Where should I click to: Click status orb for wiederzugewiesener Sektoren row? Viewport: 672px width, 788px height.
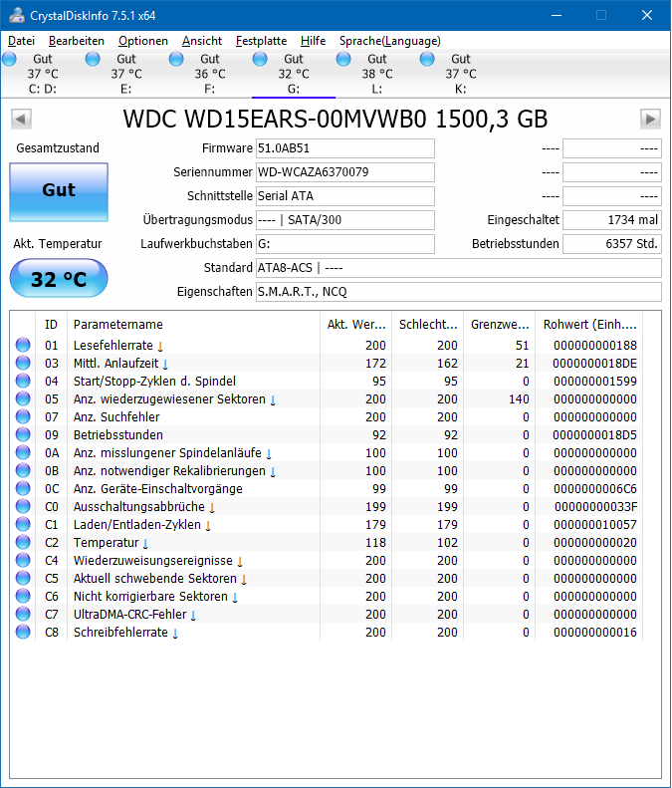tap(23, 398)
